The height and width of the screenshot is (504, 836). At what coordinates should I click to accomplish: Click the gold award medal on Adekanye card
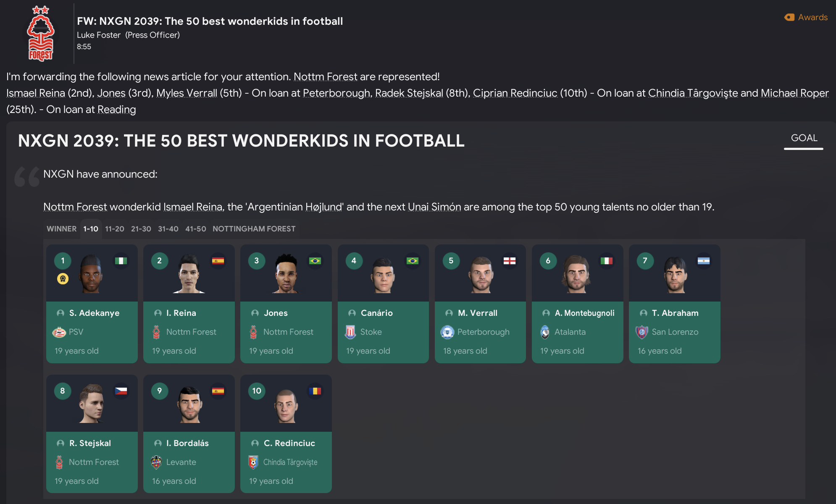pos(63,278)
